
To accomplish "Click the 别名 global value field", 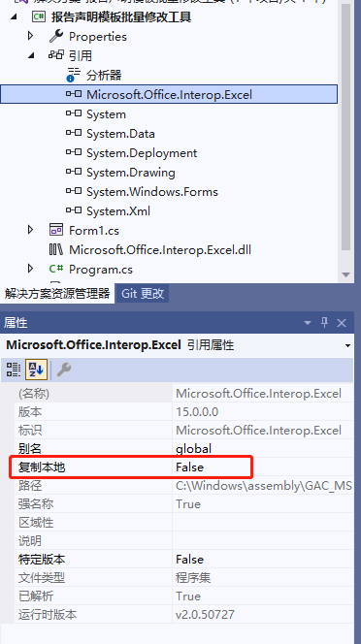I will point(262,448).
